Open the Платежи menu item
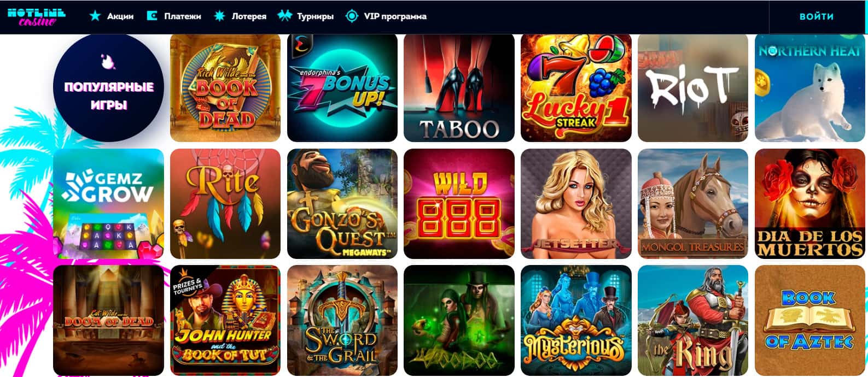The width and height of the screenshot is (868, 377). click(183, 16)
